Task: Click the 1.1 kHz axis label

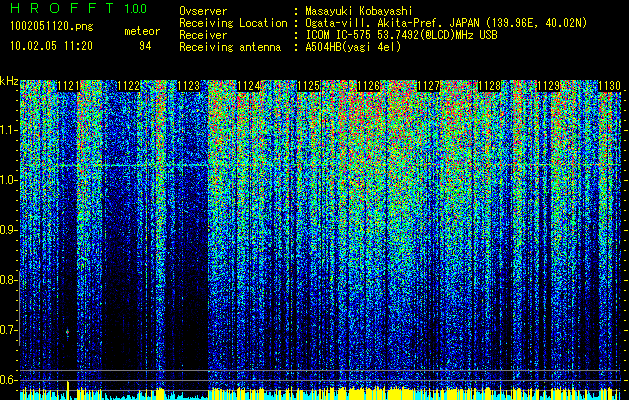Action: click(x=8, y=130)
